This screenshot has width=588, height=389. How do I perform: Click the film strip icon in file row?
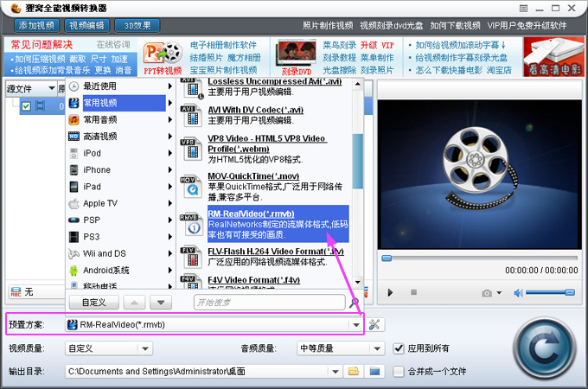[40, 106]
